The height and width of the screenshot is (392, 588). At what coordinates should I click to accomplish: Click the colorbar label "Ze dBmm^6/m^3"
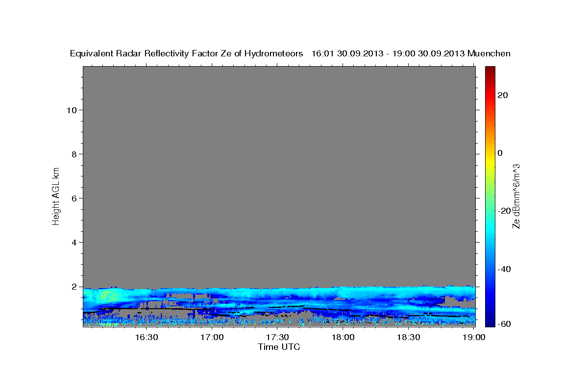coord(515,196)
